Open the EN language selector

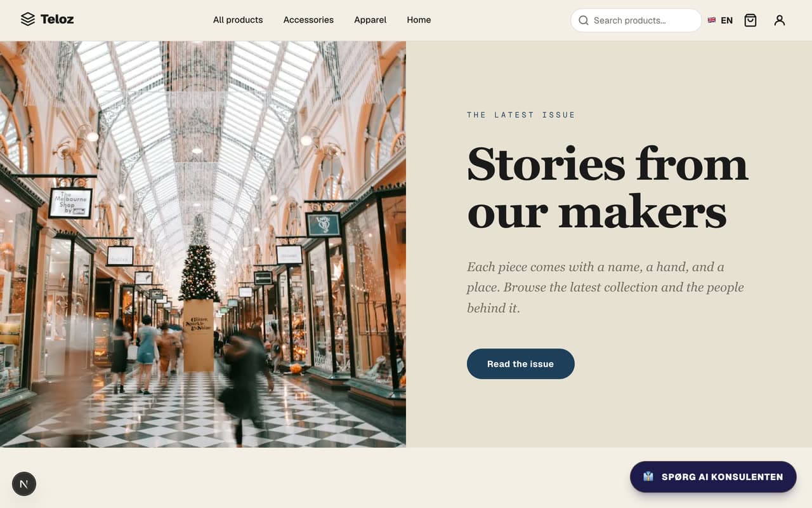click(720, 20)
